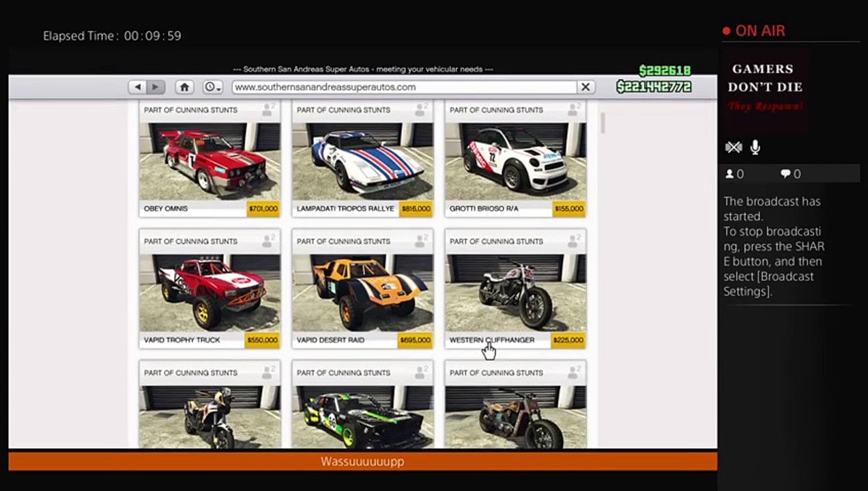This screenshot has width=868, height=491.
Task: Close the in-game browser with X
Action: click(x=585, y=87)
